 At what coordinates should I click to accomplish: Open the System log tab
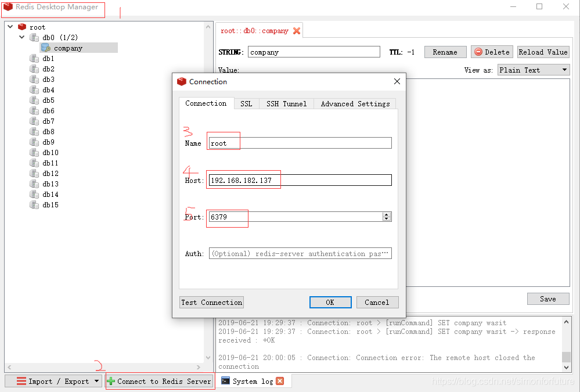(x=253, y=382)
